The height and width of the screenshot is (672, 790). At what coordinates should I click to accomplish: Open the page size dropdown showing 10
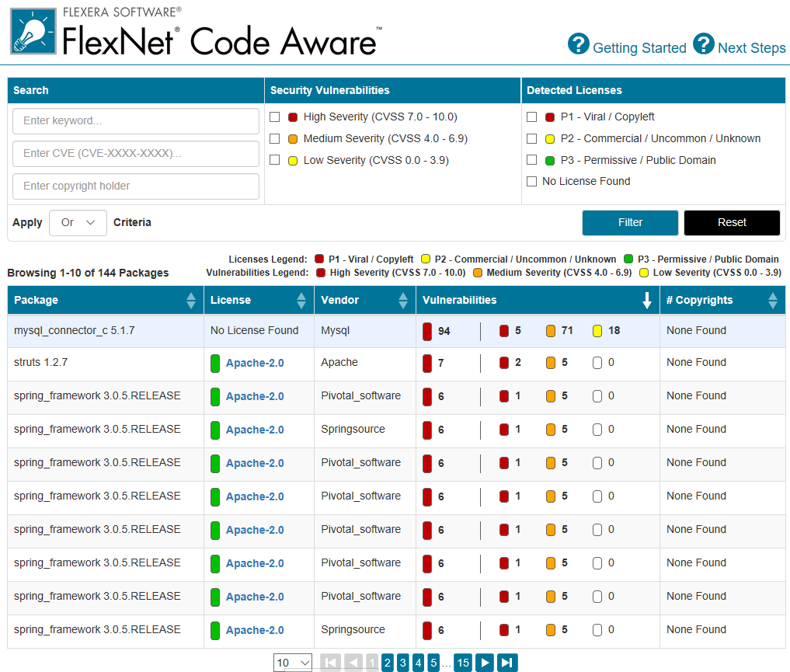tap(293, 663)
